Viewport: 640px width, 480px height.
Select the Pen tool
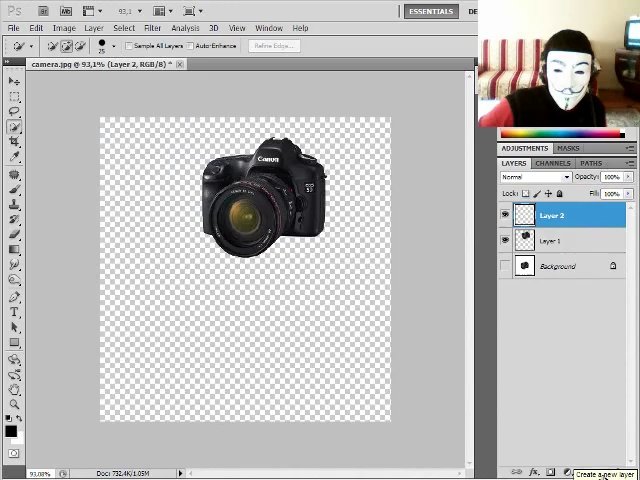click(x=14, y=297)
